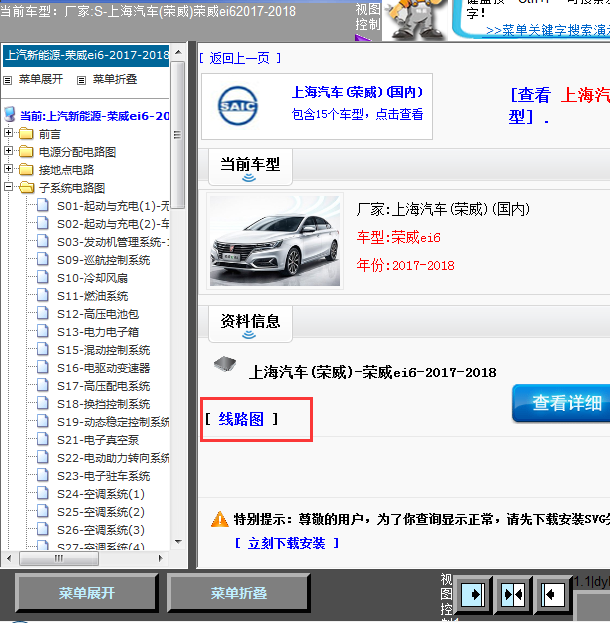Click the document icon beside S24-空调系统(1)

click(x=43, y=493)
